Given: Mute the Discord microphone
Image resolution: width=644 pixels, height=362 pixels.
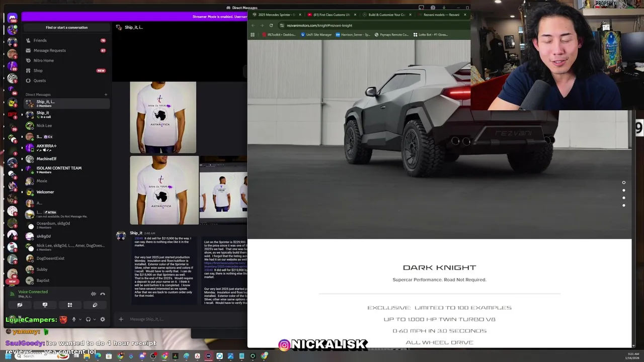Looking at the screenshot, I should click(73, 319).
